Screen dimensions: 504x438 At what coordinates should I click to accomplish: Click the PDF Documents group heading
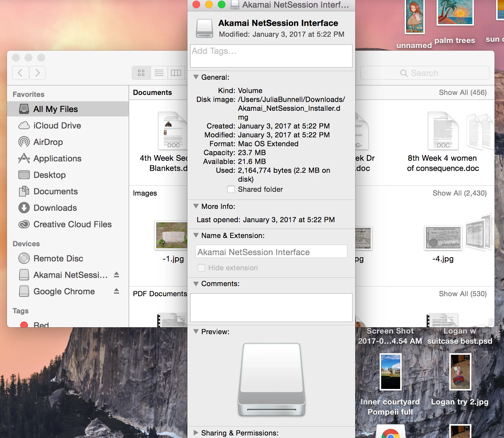pyautogui.click(x=160, y=294)
